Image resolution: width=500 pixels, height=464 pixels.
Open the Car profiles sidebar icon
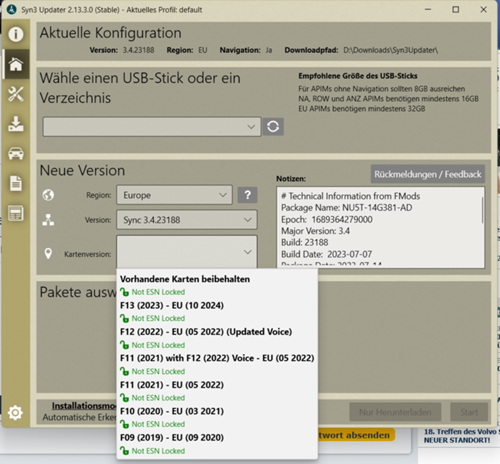[16, 154]
